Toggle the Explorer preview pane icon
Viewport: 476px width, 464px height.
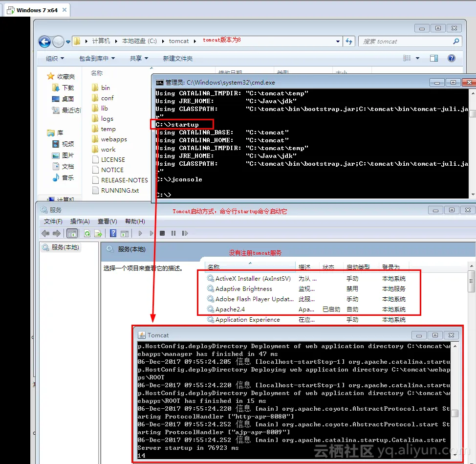pyautogui.click(x=433, y=58)
